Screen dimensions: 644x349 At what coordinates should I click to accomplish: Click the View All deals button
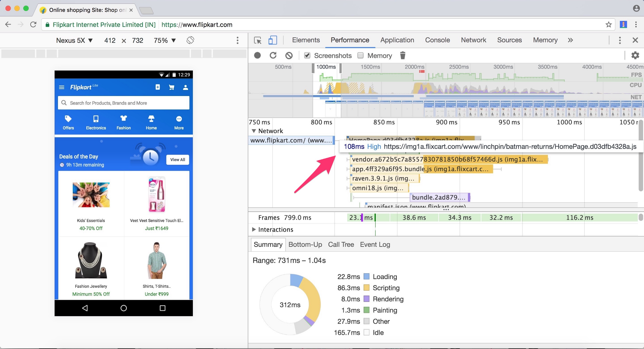[x=177, y=160]
